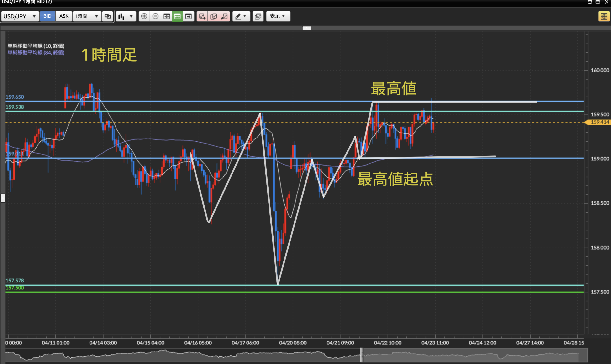This screenshot has height=364, width=611.
Task: Click the yellow crosshair icon at top right
Action: [604, 16]
